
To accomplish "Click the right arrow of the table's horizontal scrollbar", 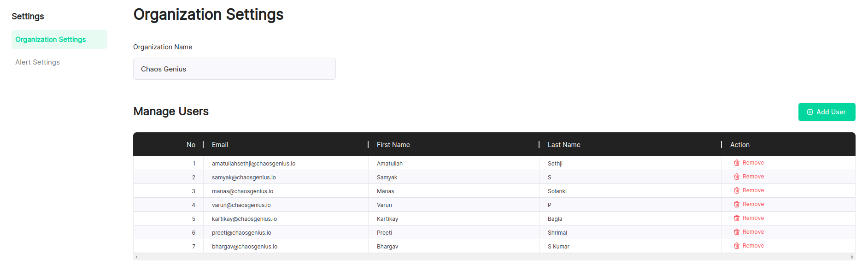I will tap(852, 257).
